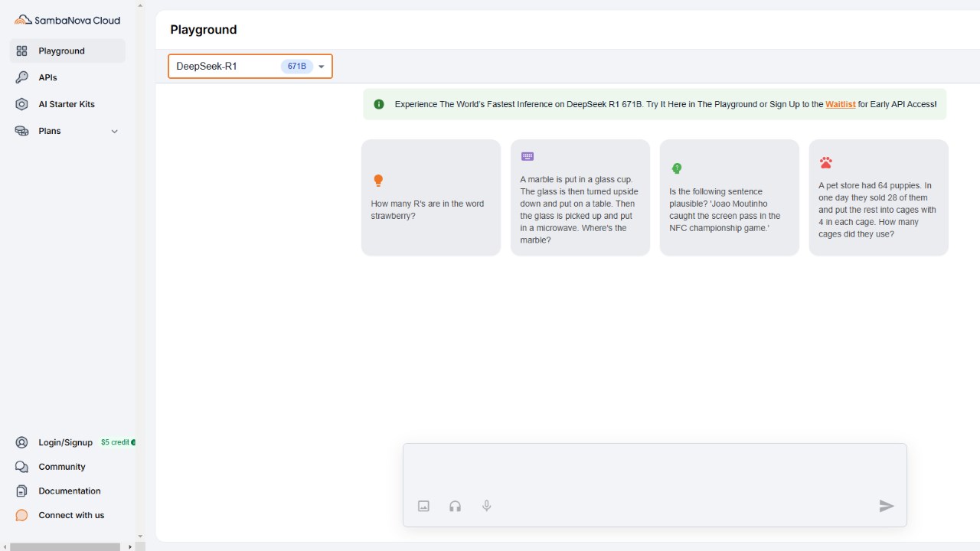
Task: Click the Documentation file icon
Action: [22, 491]
